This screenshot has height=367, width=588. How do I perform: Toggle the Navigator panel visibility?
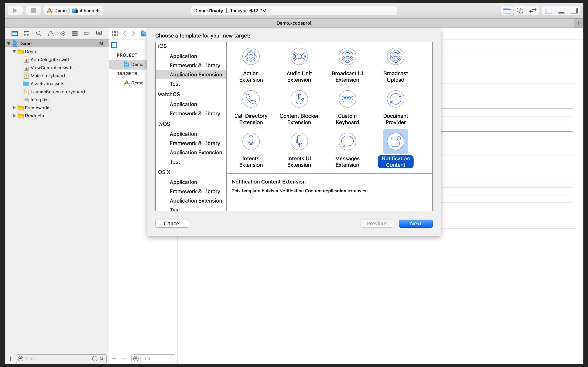[548, 11]
